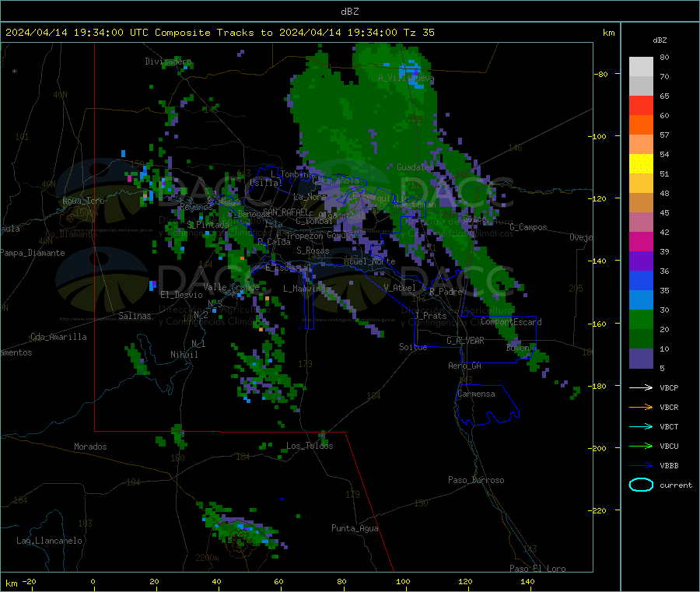
Task: Click the Carmensa label
Action: [476, 394]
